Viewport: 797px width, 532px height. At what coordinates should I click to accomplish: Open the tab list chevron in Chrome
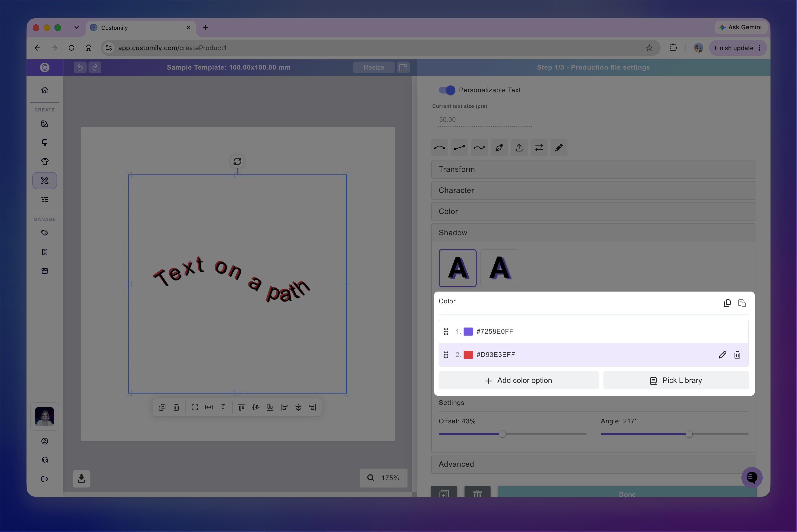(77, 27)
